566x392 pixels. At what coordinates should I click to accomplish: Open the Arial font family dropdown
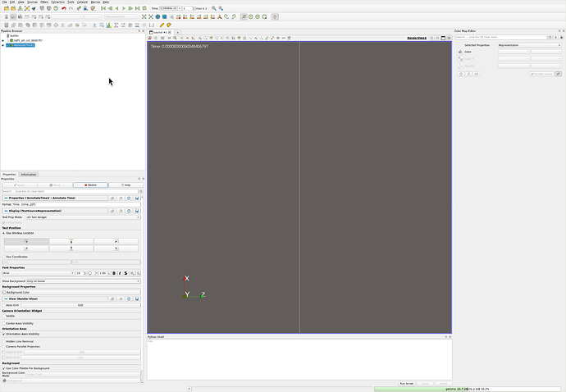pos(39,273)
